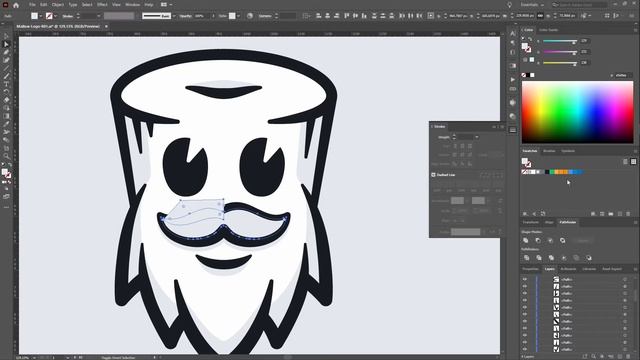This screenshot has width=640, height=360.
Task: Click the Vertical Align Top icon in control bar
Action: click(347, 16)
